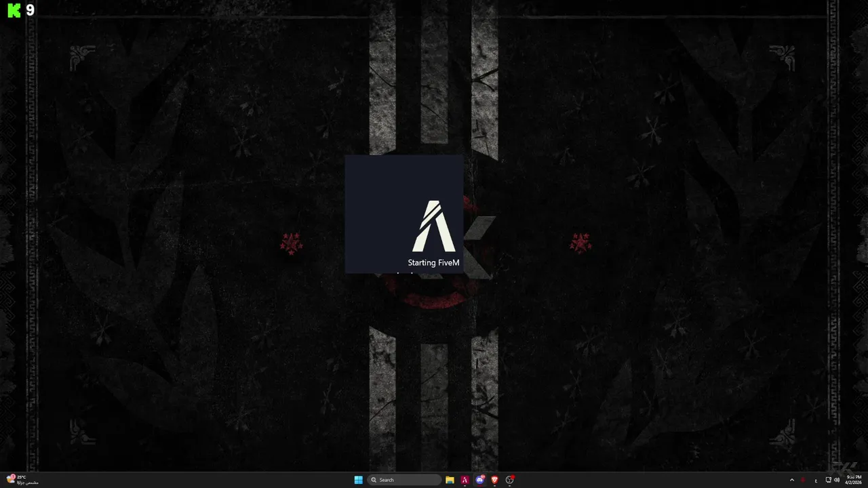Open Brave browser from the taskbar
This screenshot has width=868, height=488.
click(494, 480)
